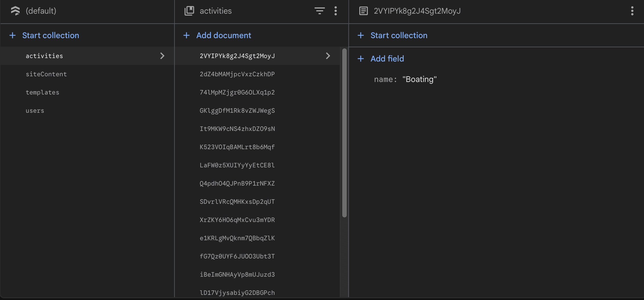Open the users collection
The height and width of the screenshot is (300, 644).
(x=35, y=110)
